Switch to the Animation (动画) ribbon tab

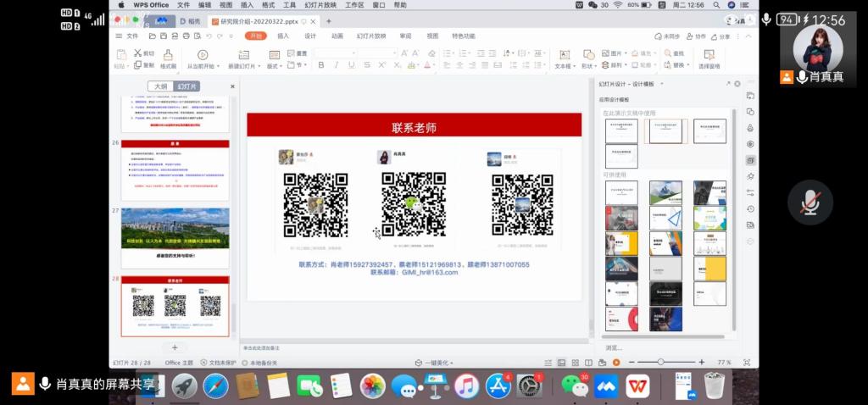(337, 36)
